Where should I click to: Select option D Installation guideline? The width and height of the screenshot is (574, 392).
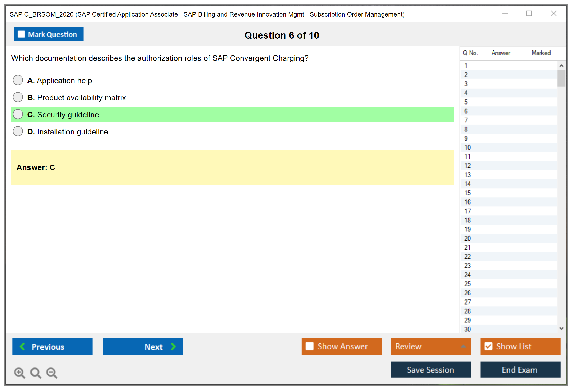tap(18, 131)
